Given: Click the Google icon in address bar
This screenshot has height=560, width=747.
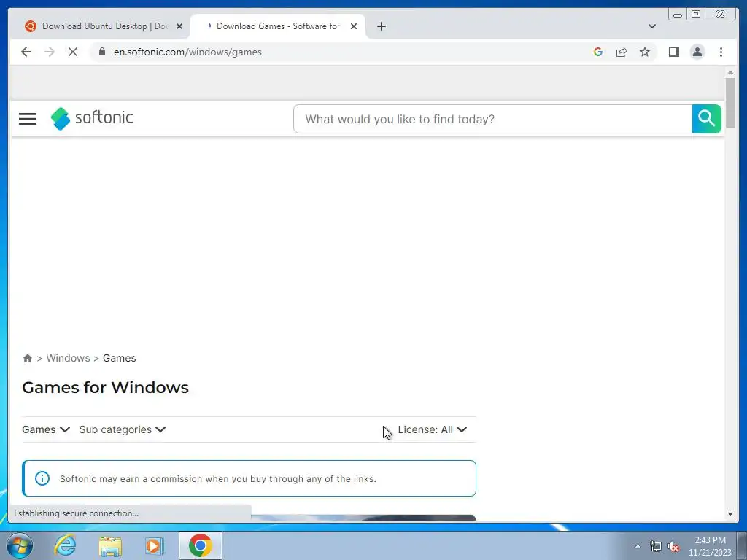Looking at the screenshot, I should pos(598,52).
